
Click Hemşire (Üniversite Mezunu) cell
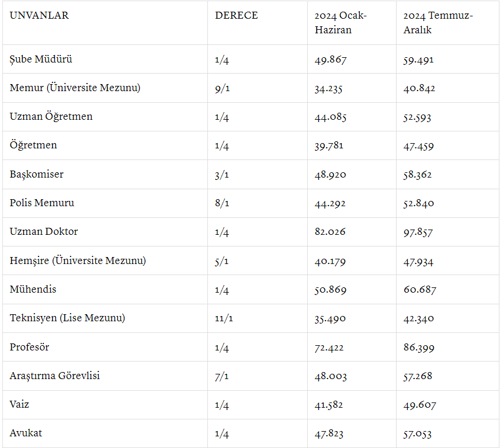(78, 261)
